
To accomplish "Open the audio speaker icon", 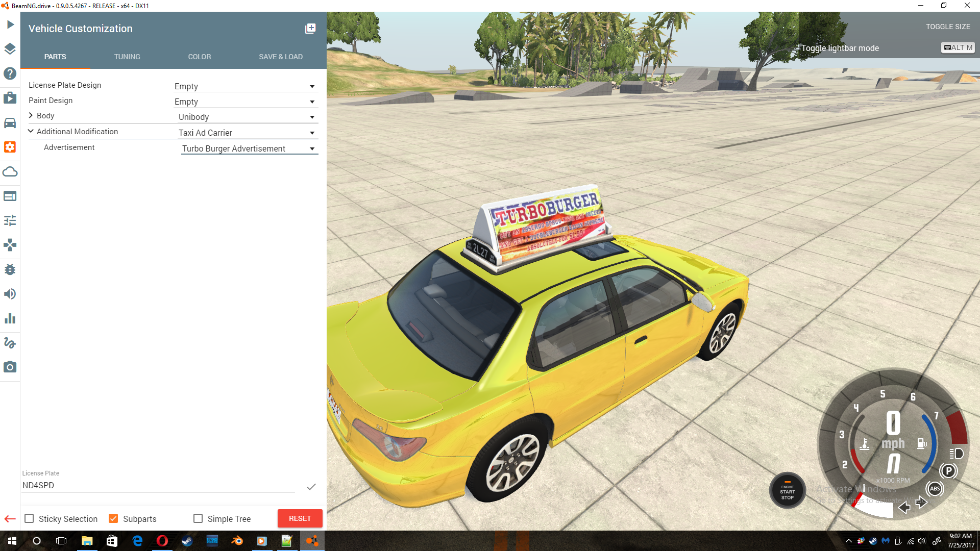I will (10, 294).
